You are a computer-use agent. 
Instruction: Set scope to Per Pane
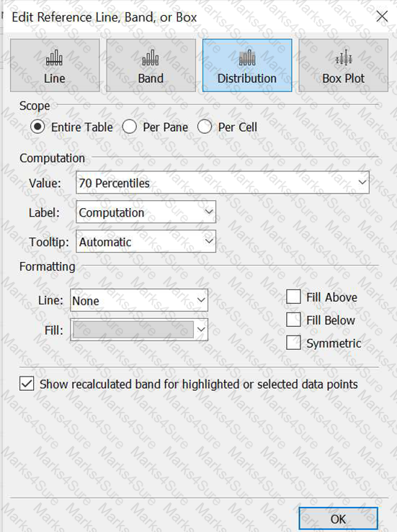[x=130, y=127]
